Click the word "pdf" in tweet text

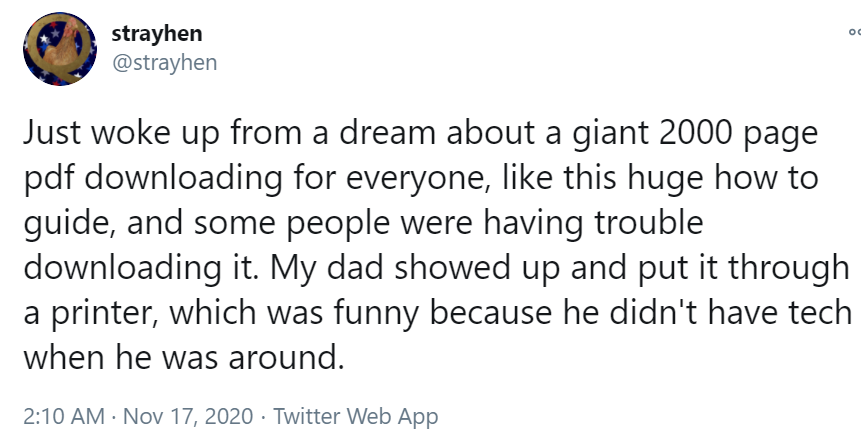click(x=49, y=178)
